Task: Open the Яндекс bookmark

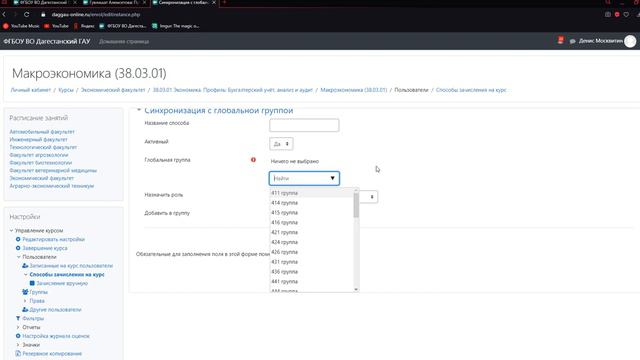Action: click(x=84, y=26)
